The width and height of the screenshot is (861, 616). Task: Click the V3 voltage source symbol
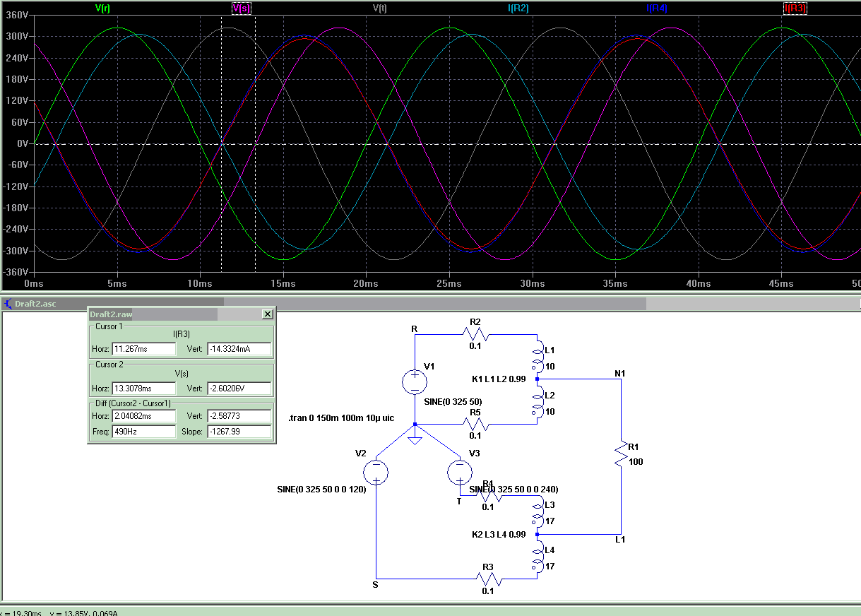(460, 471)
